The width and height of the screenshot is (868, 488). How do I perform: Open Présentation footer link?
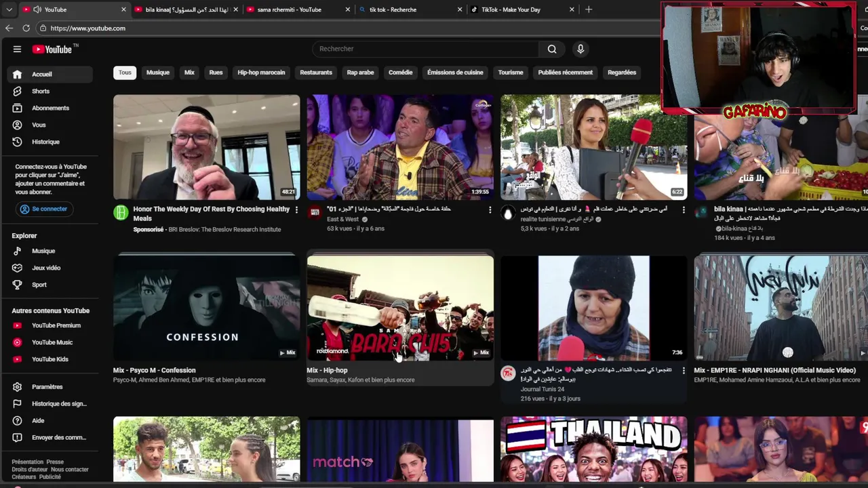coord(27,462)
